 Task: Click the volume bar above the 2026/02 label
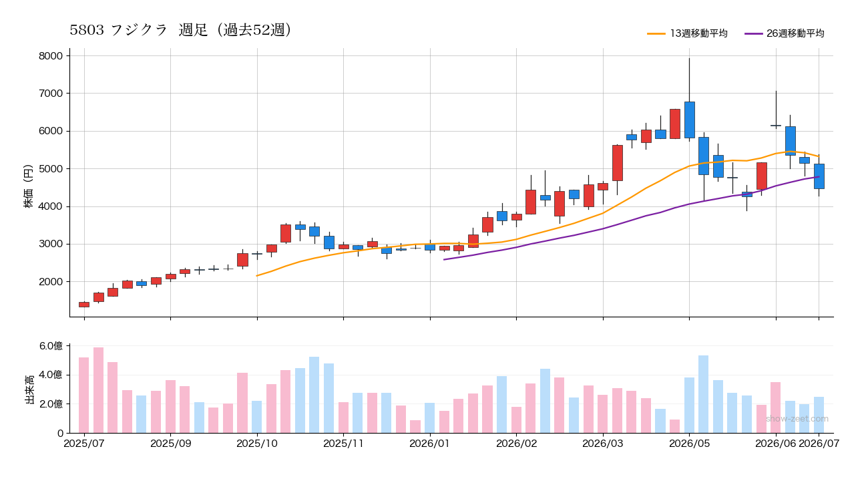(517, 420)
